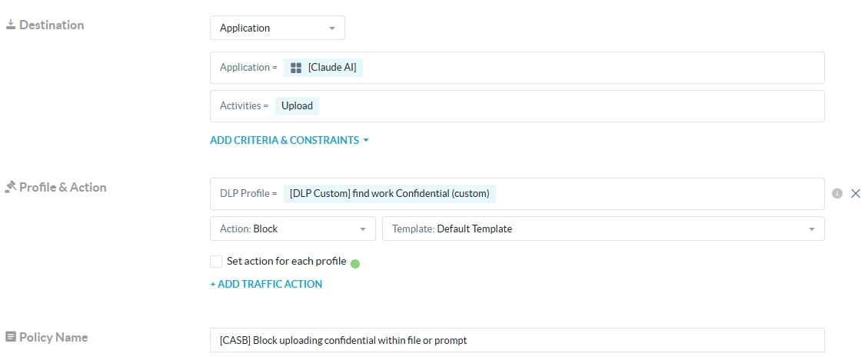Open the Action: Block dropdown
868x357 pixels.
[x=293, y=229]
